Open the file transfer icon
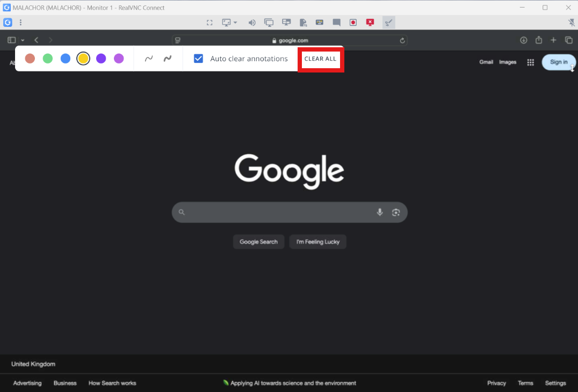Screen dimensions: 578x392 pyautogui.click(x=303, y=23)
